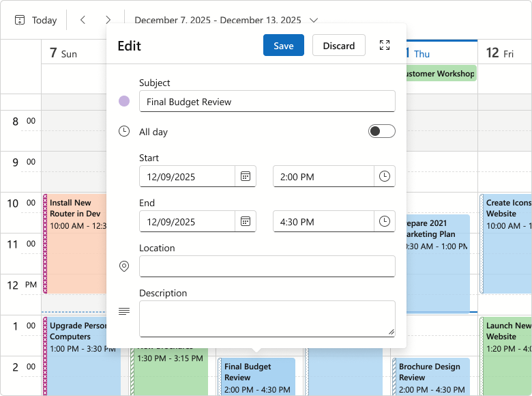Go to the next week arrow
Viewport: 532px width, 396px height.
pos(108,20)
